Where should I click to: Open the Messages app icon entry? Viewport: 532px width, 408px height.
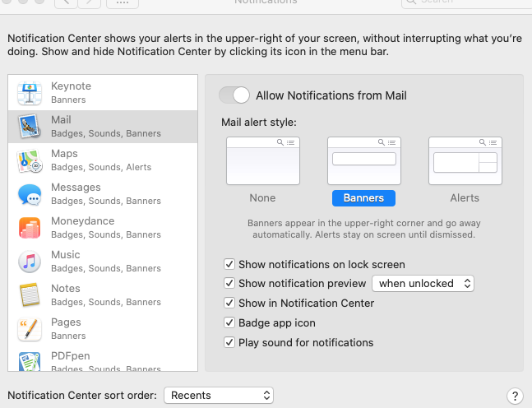(x=30, y=194)
